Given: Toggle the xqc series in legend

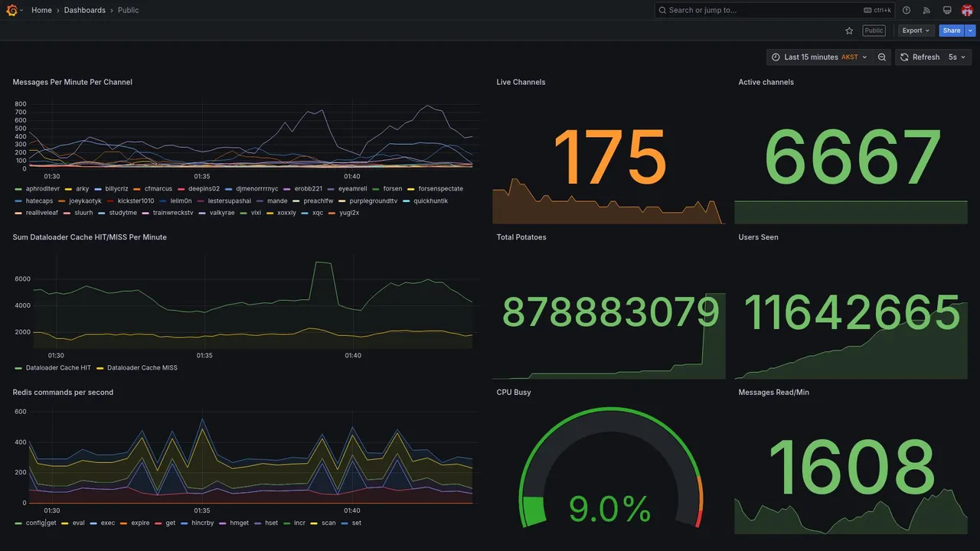Looking at the screenshot, I should [x=317, y=213].
